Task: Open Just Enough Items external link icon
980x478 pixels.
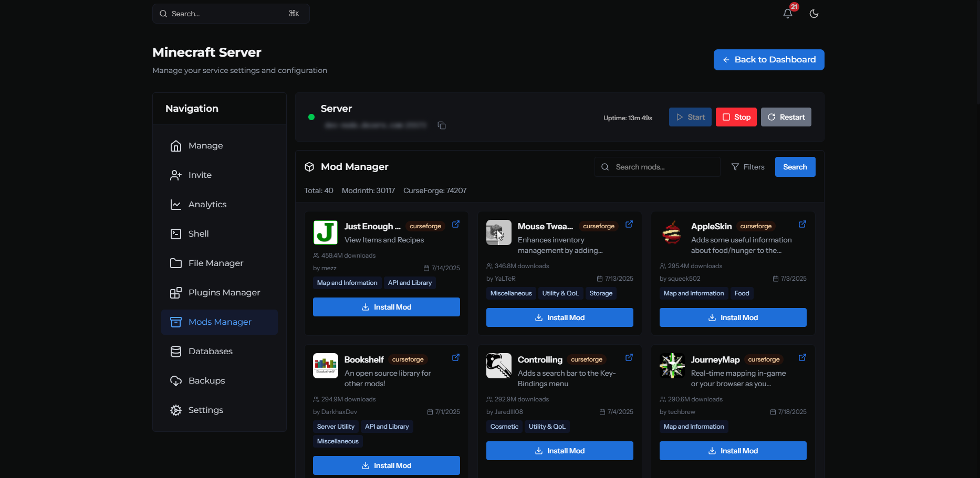Action: (x=456, y=224)
